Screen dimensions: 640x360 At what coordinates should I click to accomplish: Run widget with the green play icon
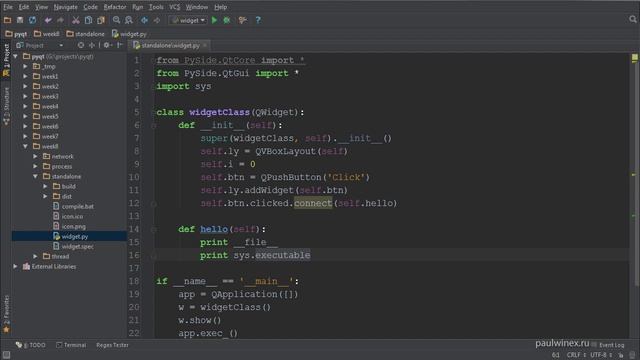coord(214,20)
